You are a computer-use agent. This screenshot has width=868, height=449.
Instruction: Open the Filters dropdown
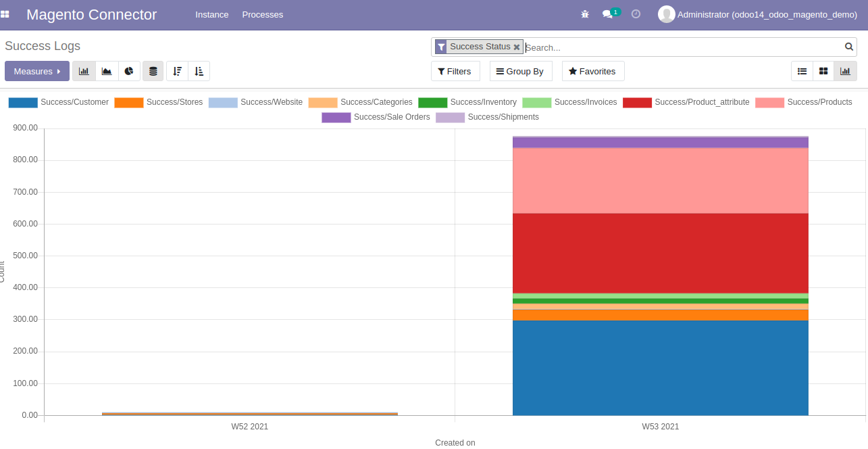tap(455, 71)
